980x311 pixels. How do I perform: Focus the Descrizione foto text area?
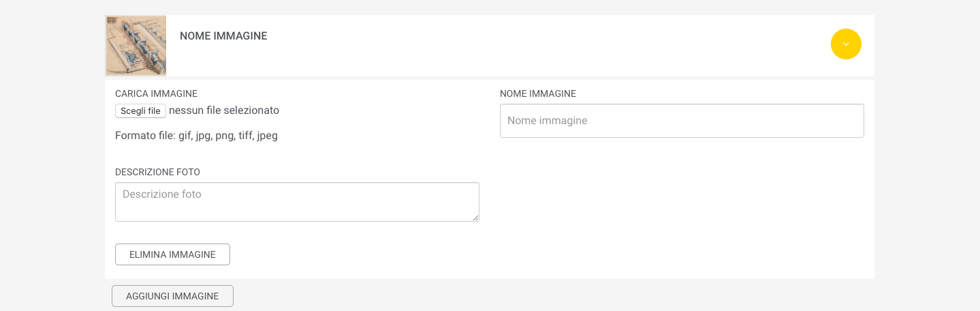(x=297, y=202)
